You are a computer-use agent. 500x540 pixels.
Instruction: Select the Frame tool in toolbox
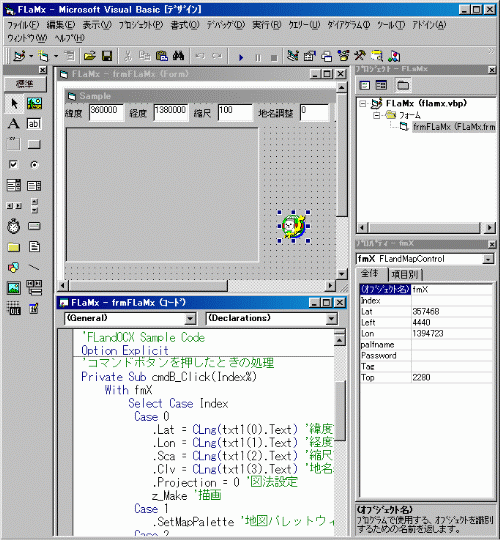[14, 144]
